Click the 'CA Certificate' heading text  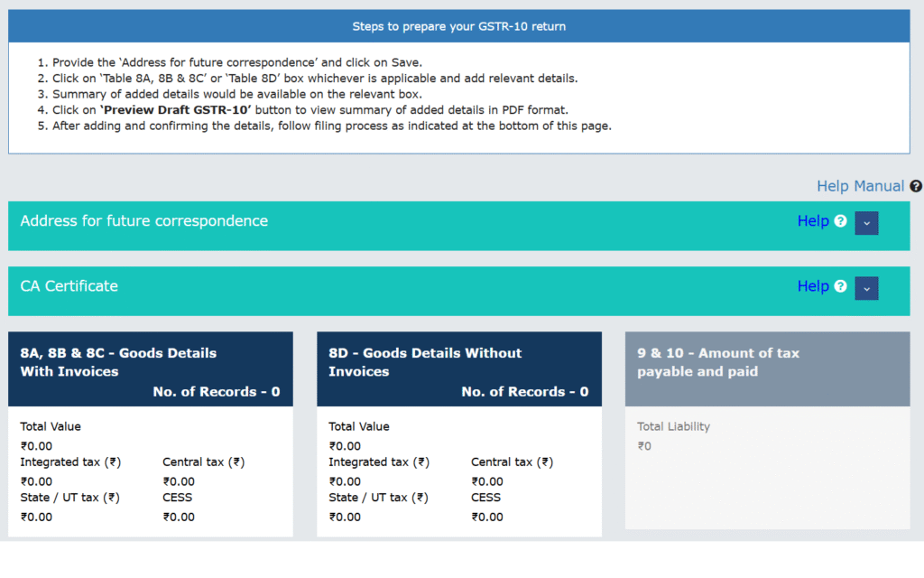(x=69, y=286)
